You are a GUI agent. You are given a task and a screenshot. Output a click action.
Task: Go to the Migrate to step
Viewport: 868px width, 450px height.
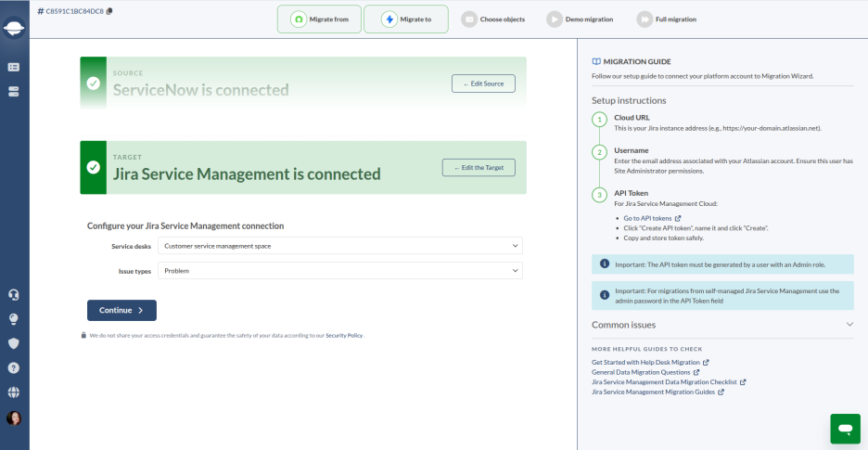pyautogui.click(x=406, y=19)
